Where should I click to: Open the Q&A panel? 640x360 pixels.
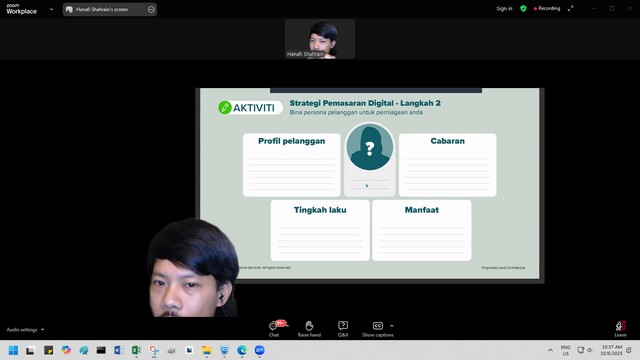pyautogui.click(x=343, y=329)
